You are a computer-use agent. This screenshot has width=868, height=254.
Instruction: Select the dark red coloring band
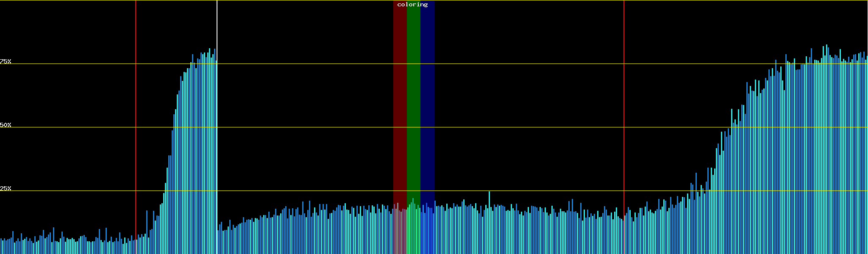(x=400, y=106)
